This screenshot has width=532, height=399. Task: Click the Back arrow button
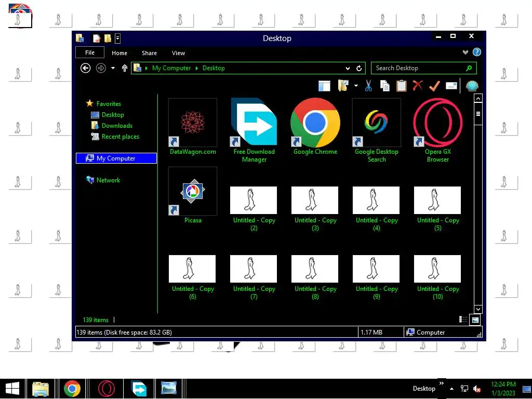coord(86,68)
